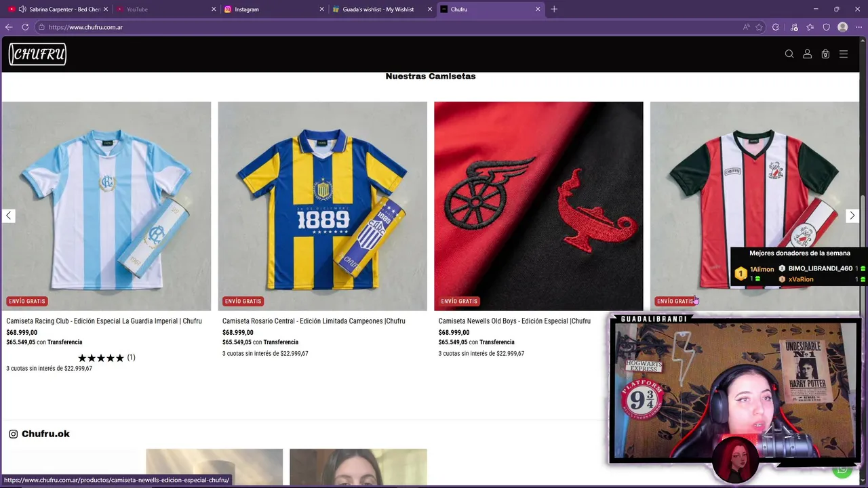This screenshot has width=868, height=488.
Task: Go to previous shirt in carousel
Action: pos(8,216)
